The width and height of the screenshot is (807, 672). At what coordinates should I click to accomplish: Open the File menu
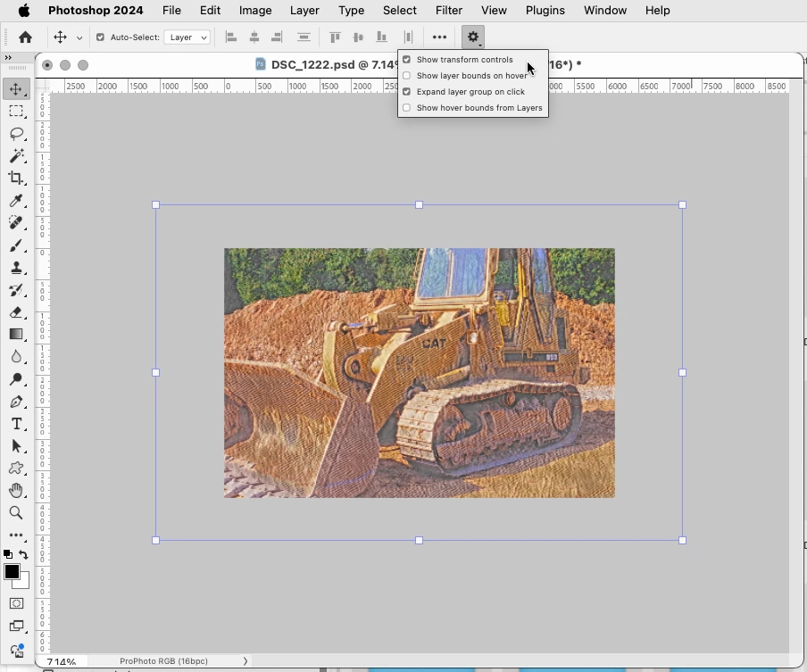pos(171,11)
